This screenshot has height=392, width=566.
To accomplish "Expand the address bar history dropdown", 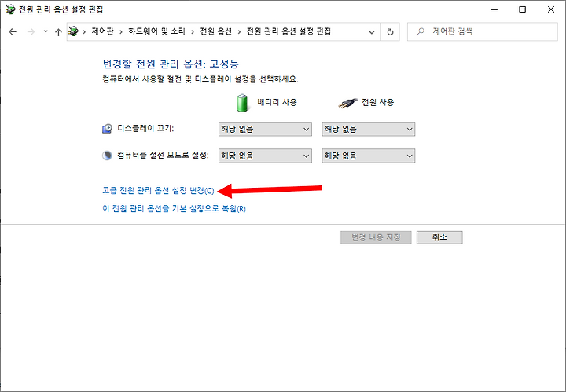I will pyautogui.click(x=371, y=31).
